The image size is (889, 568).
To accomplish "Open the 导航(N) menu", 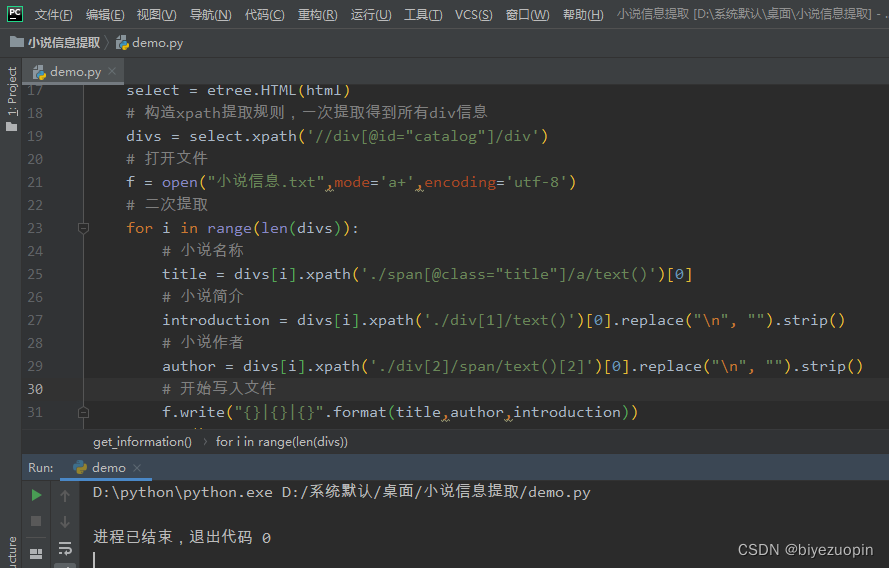I will (x=210, y=15).
